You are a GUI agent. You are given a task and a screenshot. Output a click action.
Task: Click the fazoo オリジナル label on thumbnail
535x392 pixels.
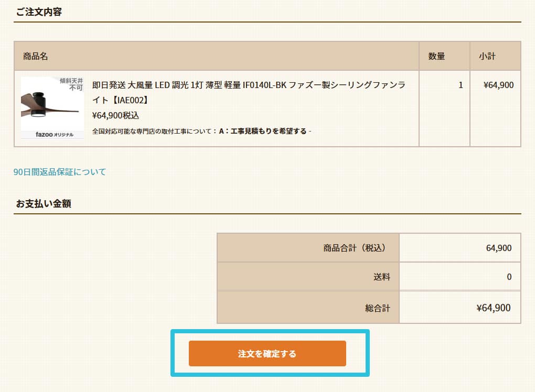pos(52,135)
